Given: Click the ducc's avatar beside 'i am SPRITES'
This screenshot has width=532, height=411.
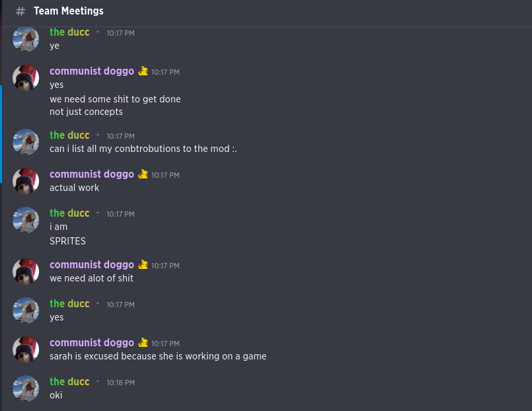Looking at the screenshot, I should pyautogui.click(x=26, y=219).
